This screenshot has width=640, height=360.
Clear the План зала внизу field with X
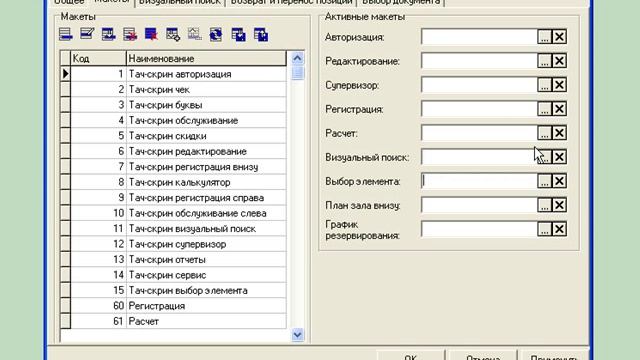(559, 205)
